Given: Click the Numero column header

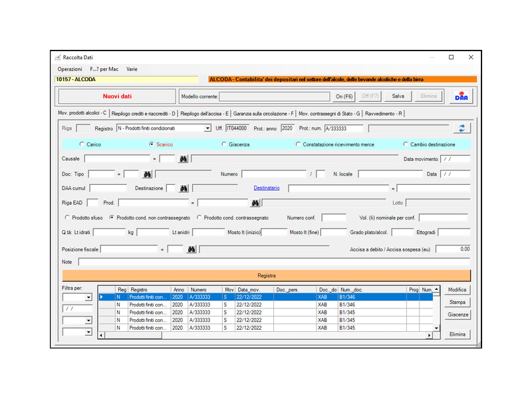Looking at the screenshot, I should coord(205,289).
